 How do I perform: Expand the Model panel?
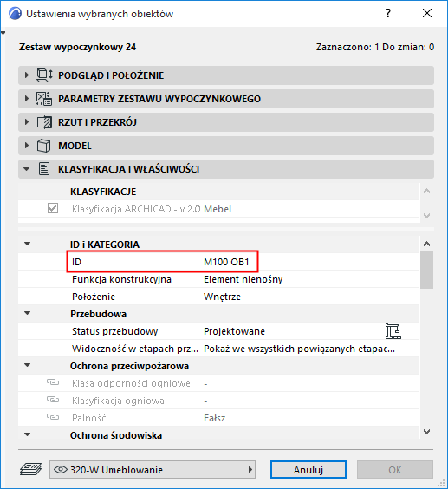[x=27, y=146]
